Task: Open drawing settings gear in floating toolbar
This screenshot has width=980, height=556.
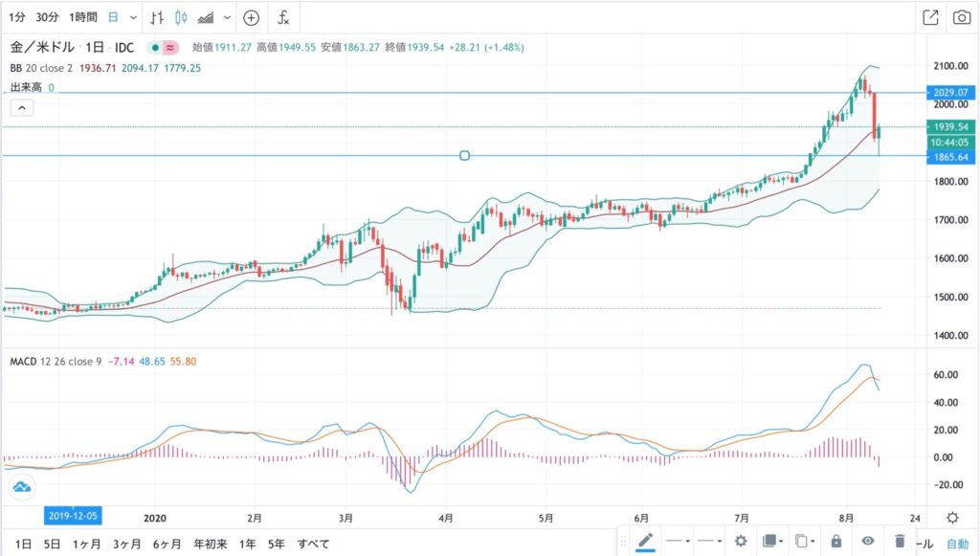Action: [739, 541]
